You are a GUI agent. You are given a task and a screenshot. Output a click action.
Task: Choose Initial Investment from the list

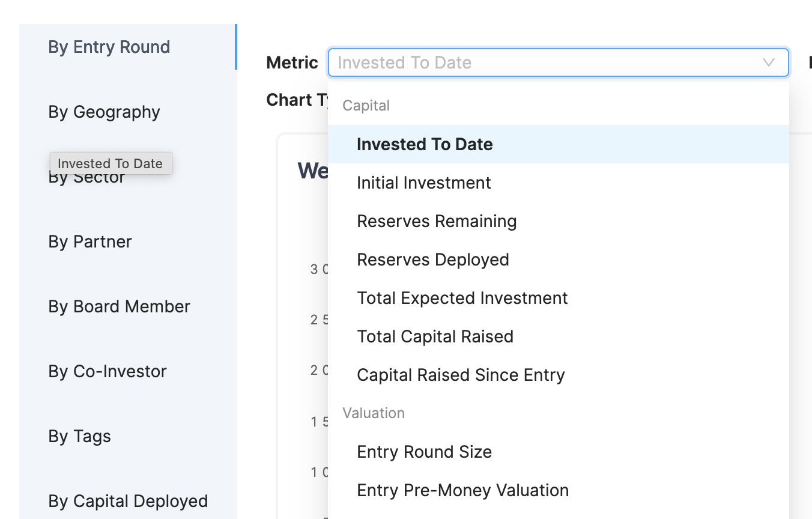pyautogui.click(x=424, y=183)
